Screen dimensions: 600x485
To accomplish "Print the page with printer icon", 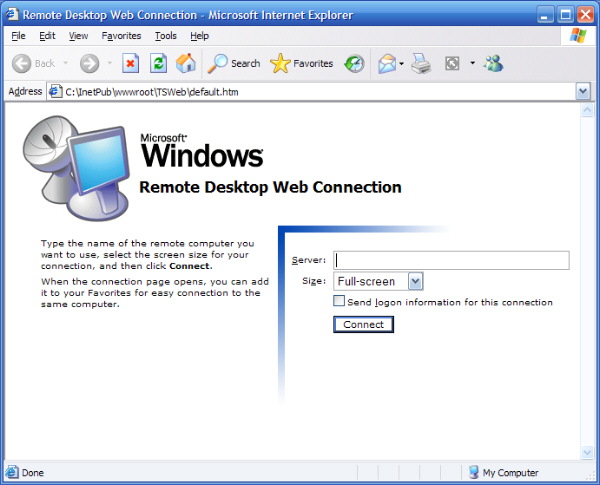I will point(421,64).
